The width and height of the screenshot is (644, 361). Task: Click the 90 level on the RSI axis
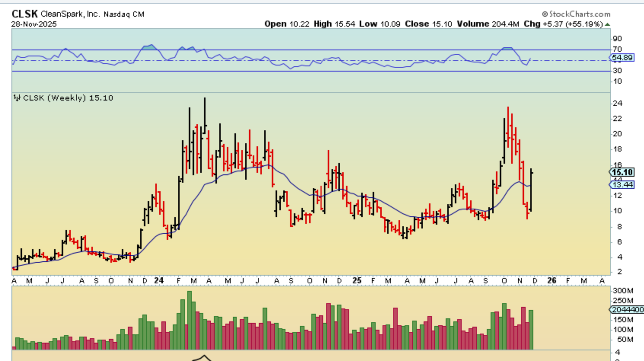coord(617,38)
